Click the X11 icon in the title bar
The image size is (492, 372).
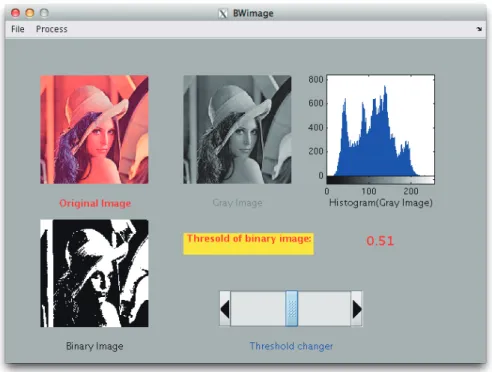pos(223,14)
